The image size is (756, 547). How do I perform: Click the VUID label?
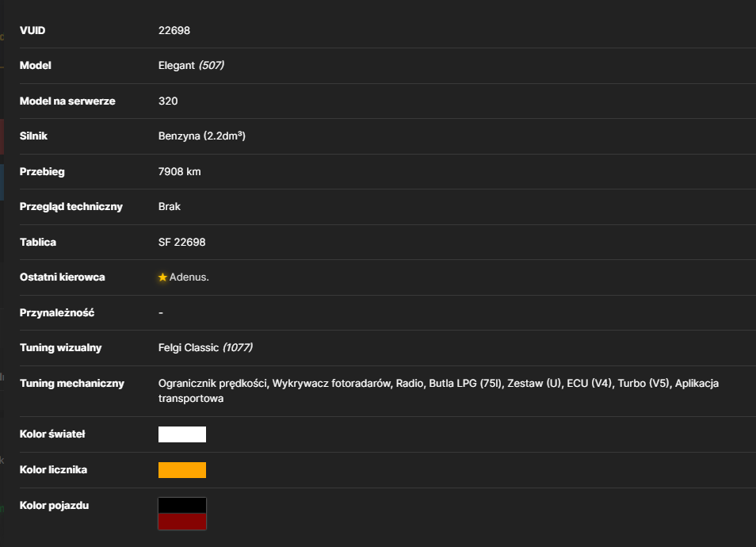click(32, 30)
